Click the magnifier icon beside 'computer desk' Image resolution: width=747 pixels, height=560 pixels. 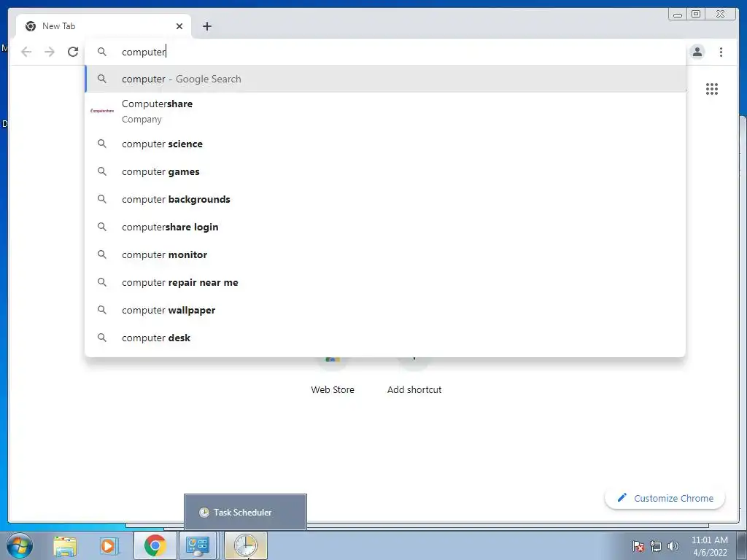click(102, 338)
